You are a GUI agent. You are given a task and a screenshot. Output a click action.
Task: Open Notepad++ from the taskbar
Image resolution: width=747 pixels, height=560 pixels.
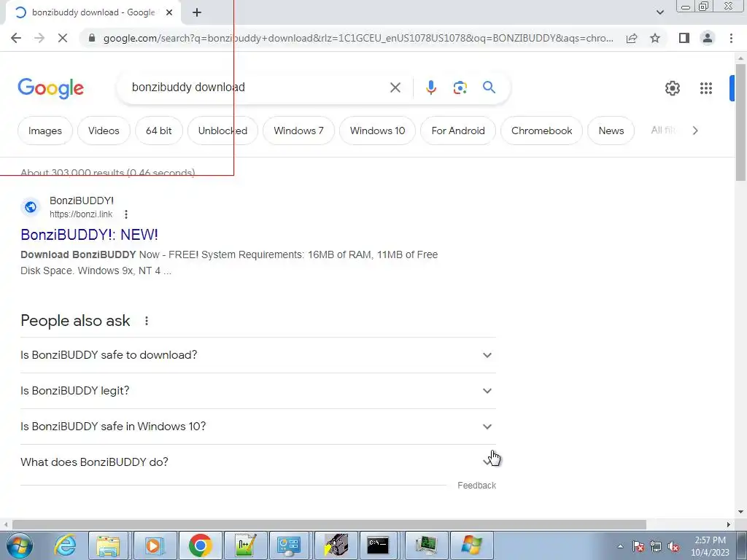point(245,545)
